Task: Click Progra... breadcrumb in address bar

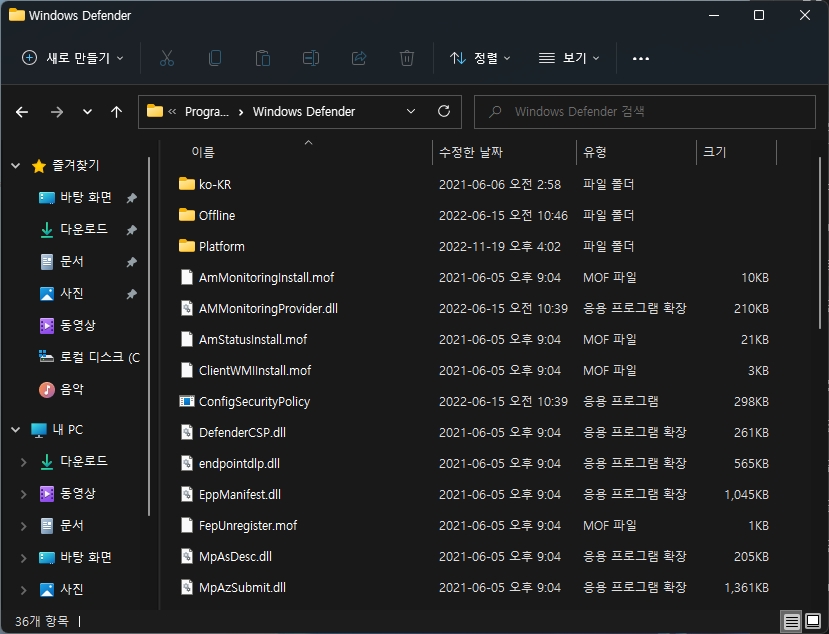Action: 207,112
